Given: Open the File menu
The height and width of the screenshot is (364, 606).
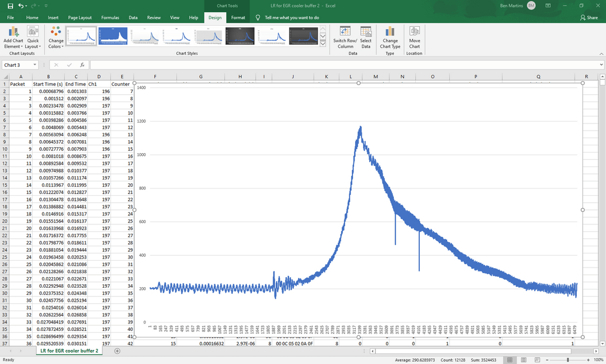Looking at the screenshot, I should [11, 17].
